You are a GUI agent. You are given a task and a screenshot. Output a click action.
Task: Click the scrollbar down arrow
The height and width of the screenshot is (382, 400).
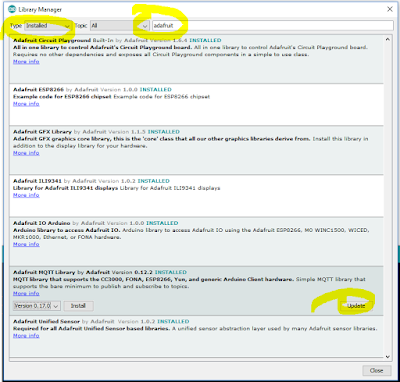pyautogui.click(x=387, y=357)
